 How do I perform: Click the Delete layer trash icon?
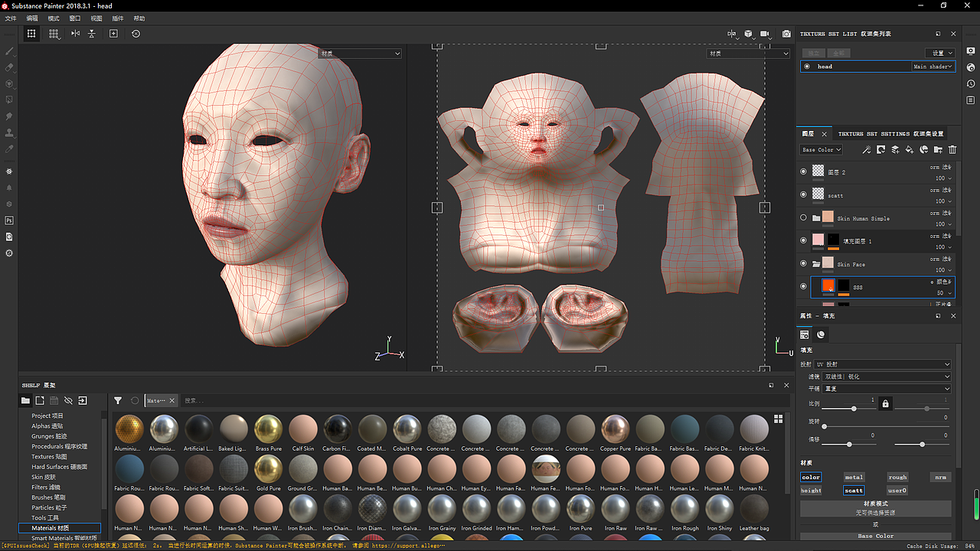[952, 149]
